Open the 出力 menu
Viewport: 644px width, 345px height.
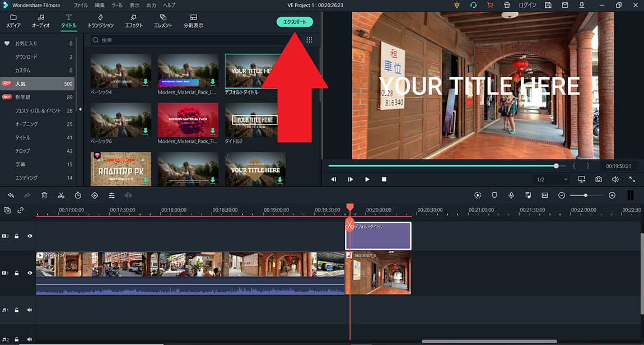coord(151,6)
